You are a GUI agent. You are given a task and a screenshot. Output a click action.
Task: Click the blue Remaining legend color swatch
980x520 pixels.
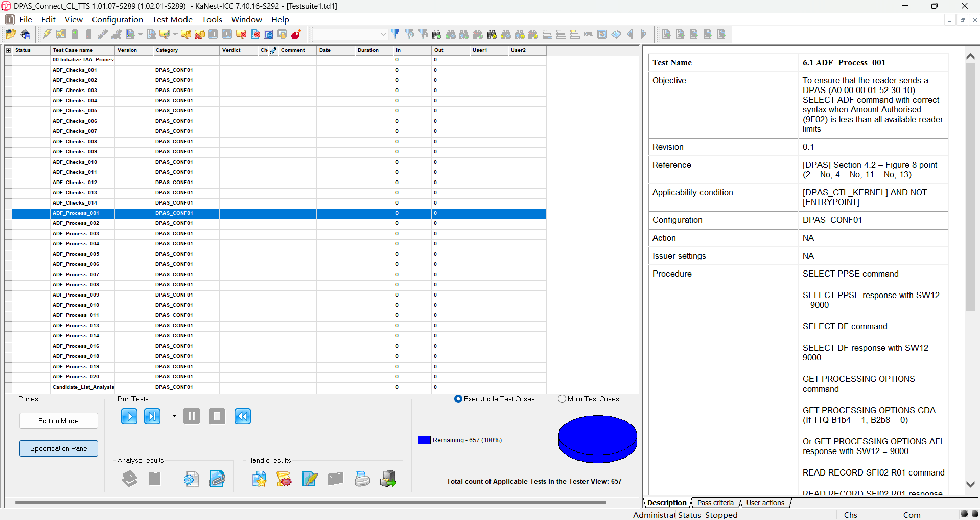click(x=424, y=440)
